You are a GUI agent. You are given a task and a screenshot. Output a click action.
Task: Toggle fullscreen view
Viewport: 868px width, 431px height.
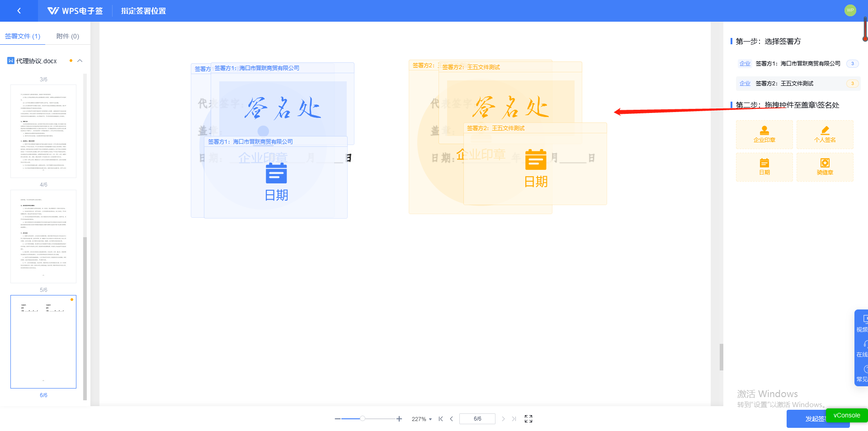528,419
